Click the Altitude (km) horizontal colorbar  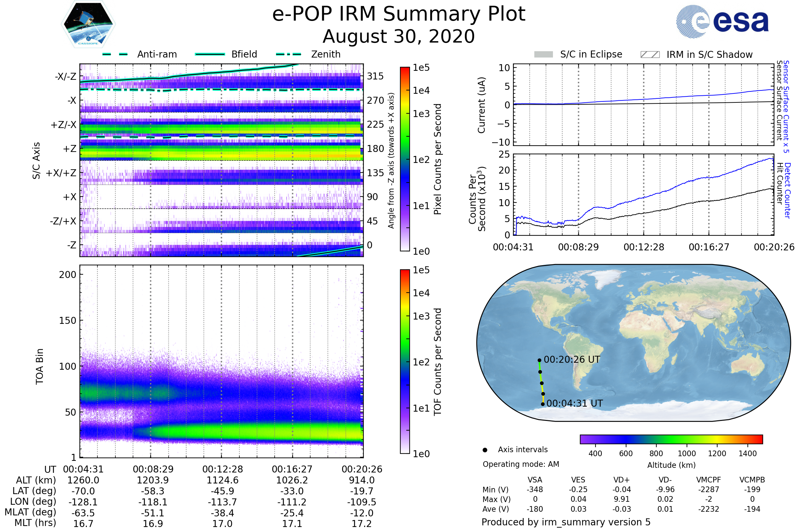pyautogui.click(x=671, y=439)
